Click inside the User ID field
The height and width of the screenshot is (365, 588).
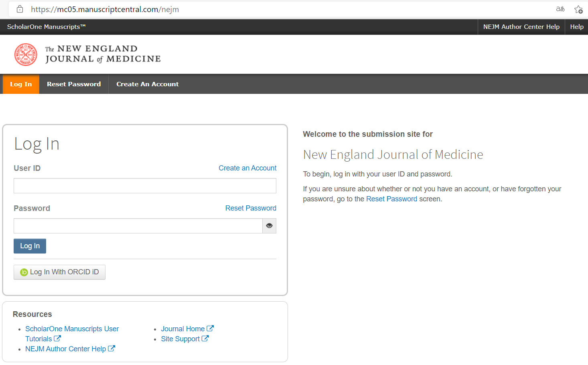point(145,186)
